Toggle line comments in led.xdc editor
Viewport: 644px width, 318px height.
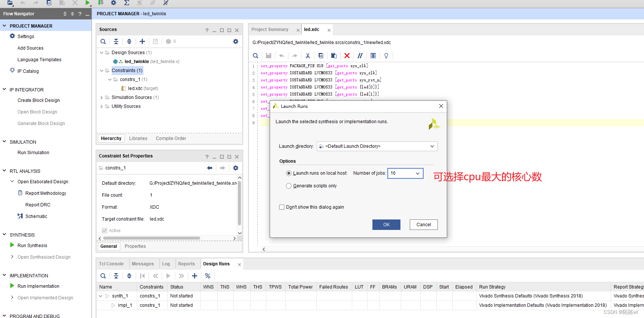tap(360, 56)
